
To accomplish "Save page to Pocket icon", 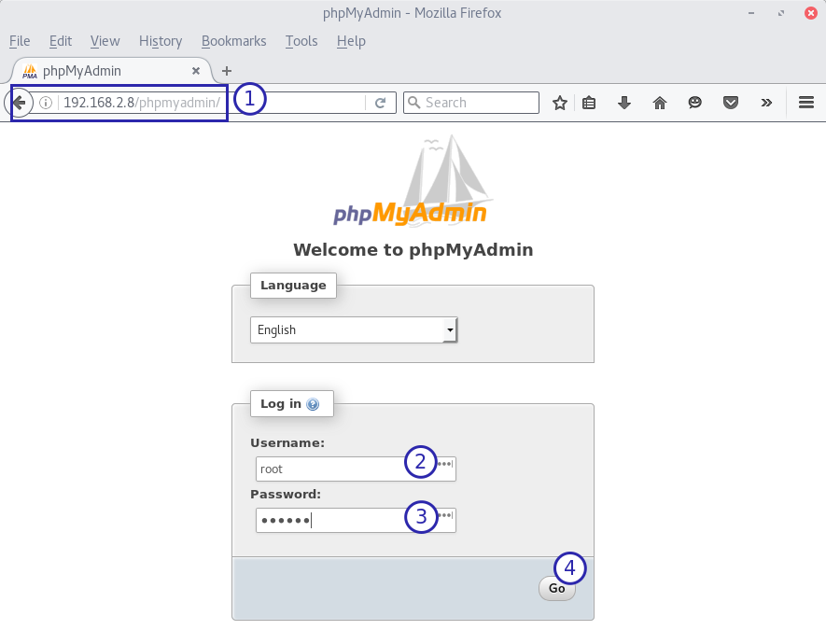I will (x=730, y=103).
